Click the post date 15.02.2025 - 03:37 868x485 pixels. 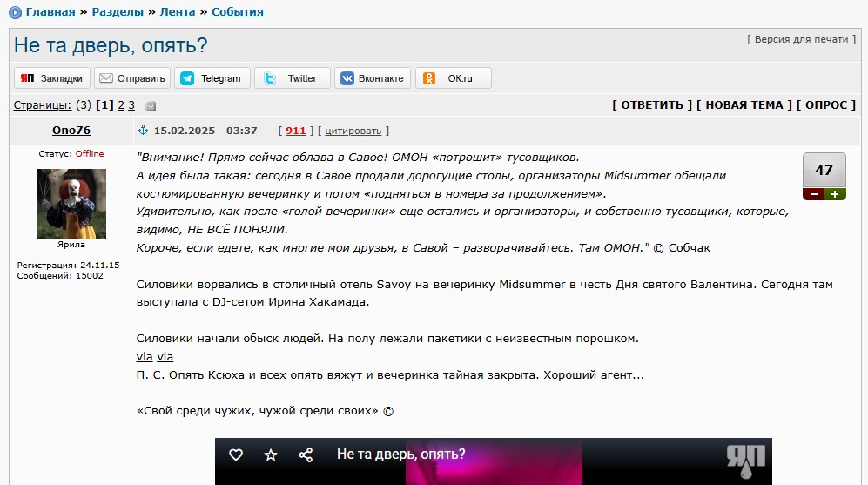point(205,131)
